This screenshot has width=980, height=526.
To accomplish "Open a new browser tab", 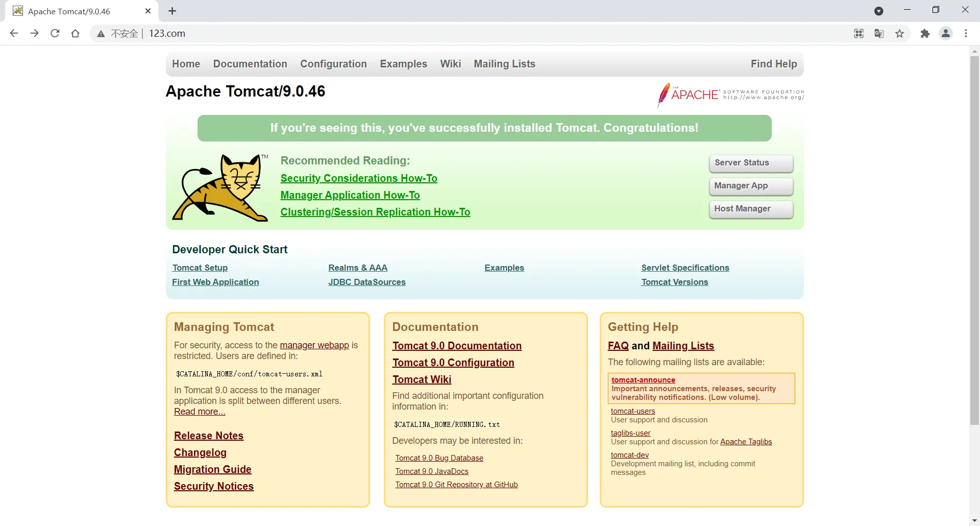I will coord(173,11).
